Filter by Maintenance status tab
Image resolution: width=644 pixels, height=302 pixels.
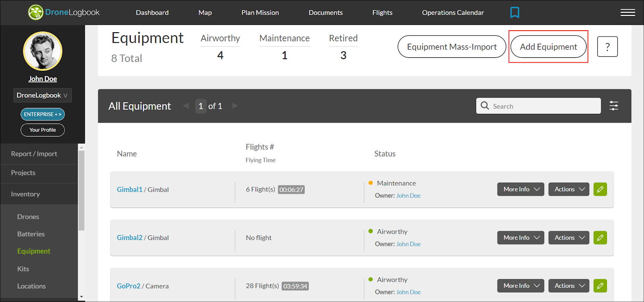285,47
